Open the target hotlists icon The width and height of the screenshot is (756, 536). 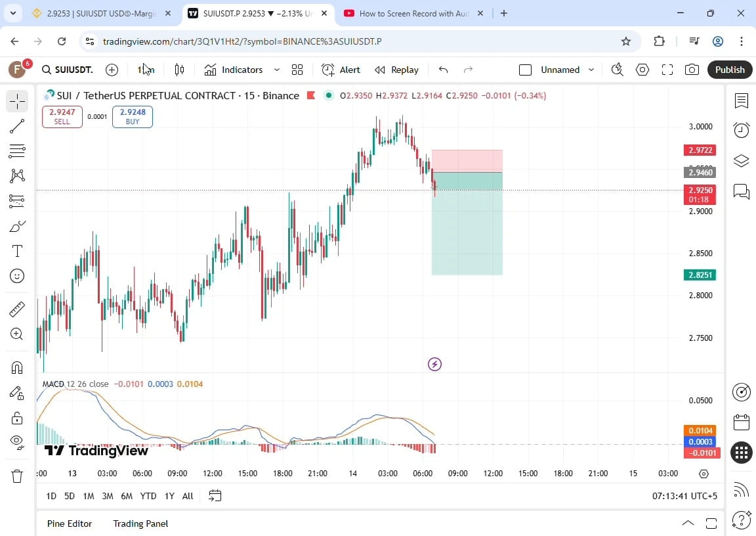click(741, 391)
